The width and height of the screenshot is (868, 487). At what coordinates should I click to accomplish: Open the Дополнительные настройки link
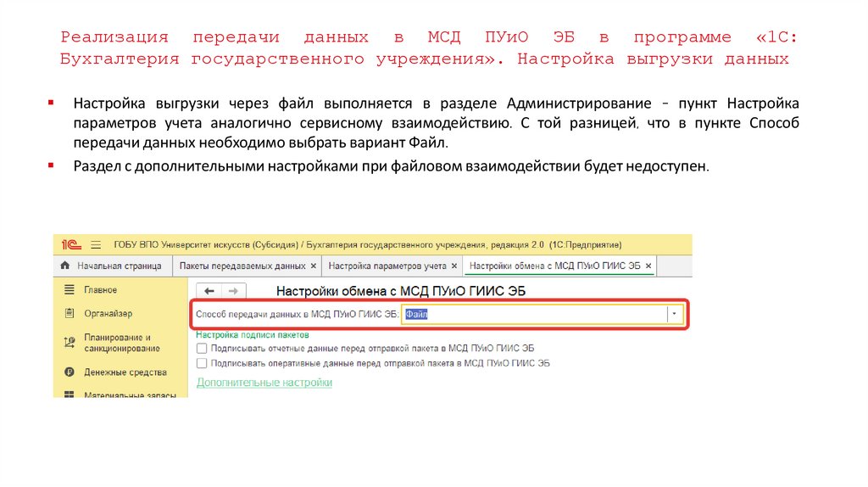(x=264, y=383)
